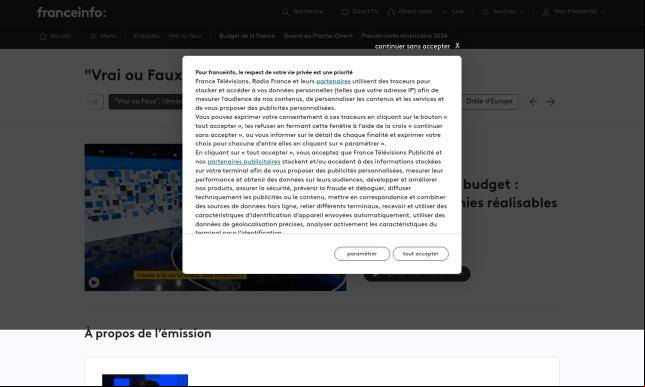Viewport: 645px width, 387px height.
Task: Open Guerre au Proche-Orient topic
Action: tap(318, 36)
